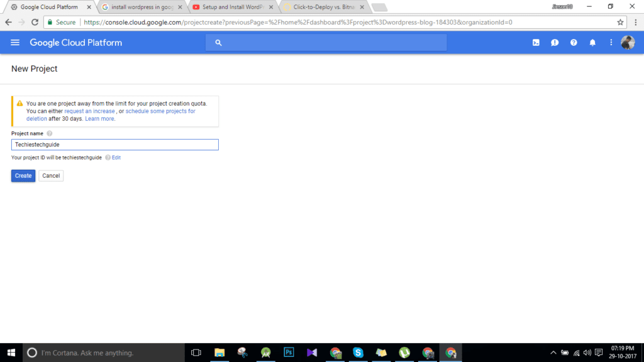Image resolution: width=644 pixels, height=362 pixels.
Task: Open Visual Studio from the taskbar
Action: [312, 353]
